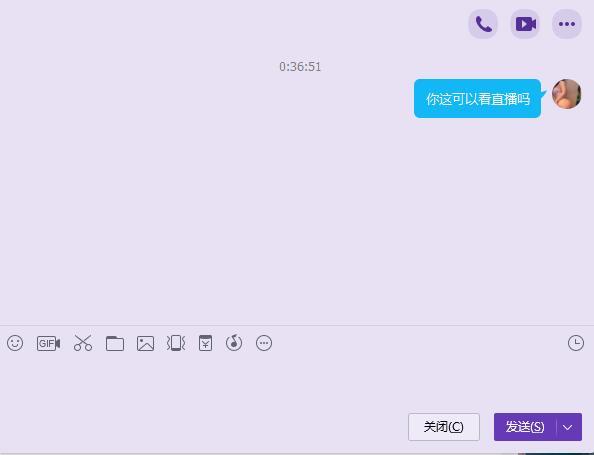Expand the send options dropdown arrow
Viewport: 594px width, 455px height.
569,427
